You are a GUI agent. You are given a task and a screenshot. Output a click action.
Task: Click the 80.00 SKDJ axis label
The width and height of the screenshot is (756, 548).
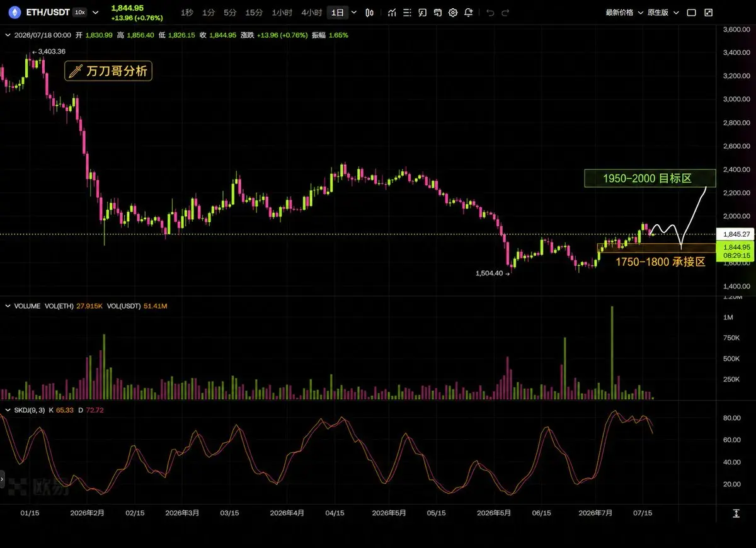click(731, 418)
